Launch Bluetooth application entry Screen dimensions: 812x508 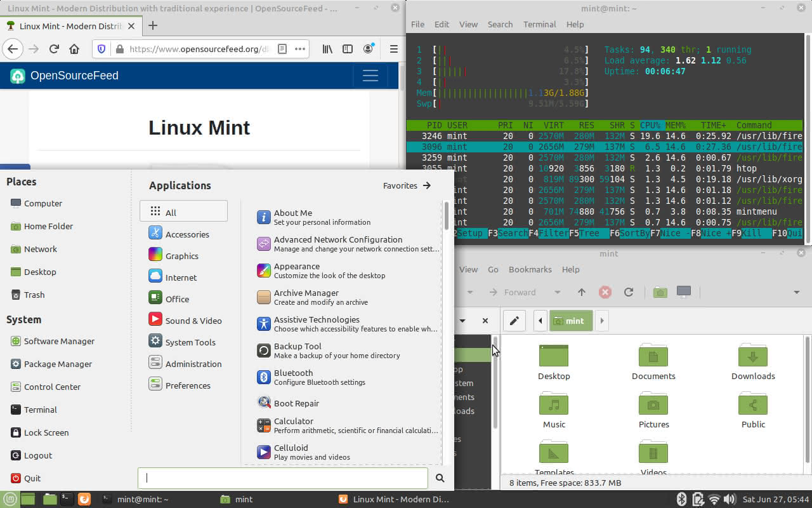tap(348, 377)
